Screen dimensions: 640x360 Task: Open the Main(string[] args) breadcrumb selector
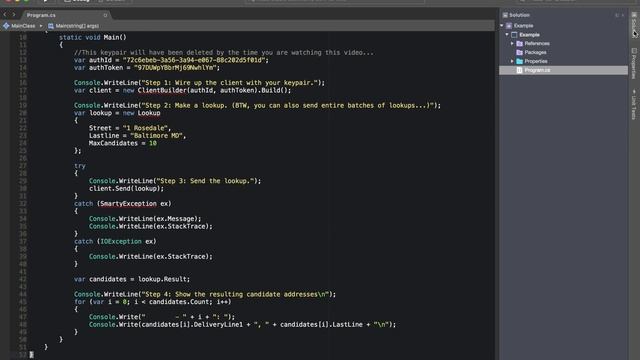[73, 26]
